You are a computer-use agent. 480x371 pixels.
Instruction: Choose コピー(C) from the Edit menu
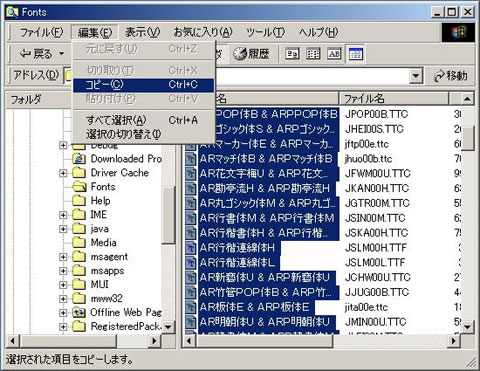pos(143,85)
